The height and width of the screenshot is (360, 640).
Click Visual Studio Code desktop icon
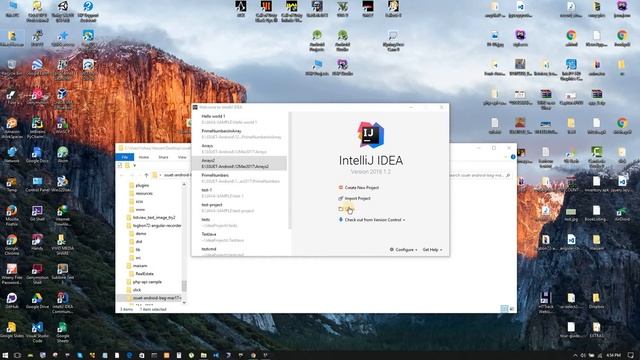tap(37, 331)
